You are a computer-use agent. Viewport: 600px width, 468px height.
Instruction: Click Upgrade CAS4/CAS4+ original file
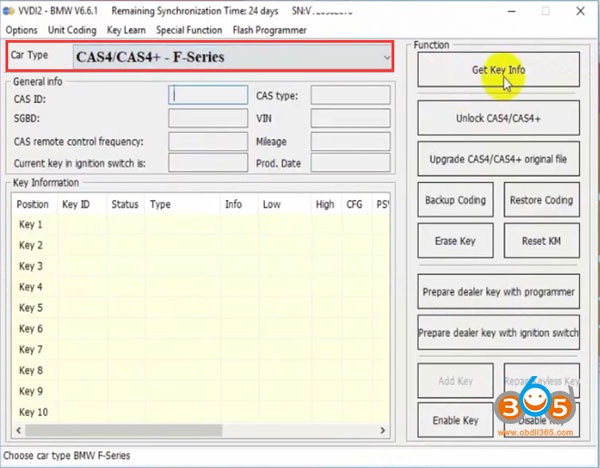pyautogui.click(x=498, y=159)
